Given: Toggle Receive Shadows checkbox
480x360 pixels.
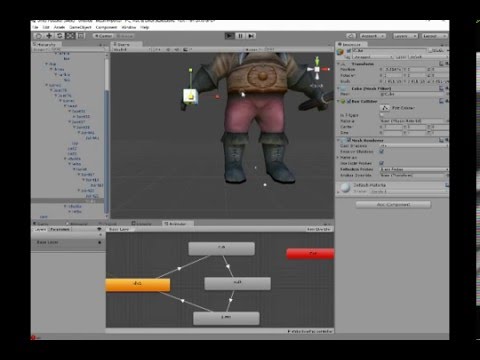Looking at the screenshot, I should 382,151.
